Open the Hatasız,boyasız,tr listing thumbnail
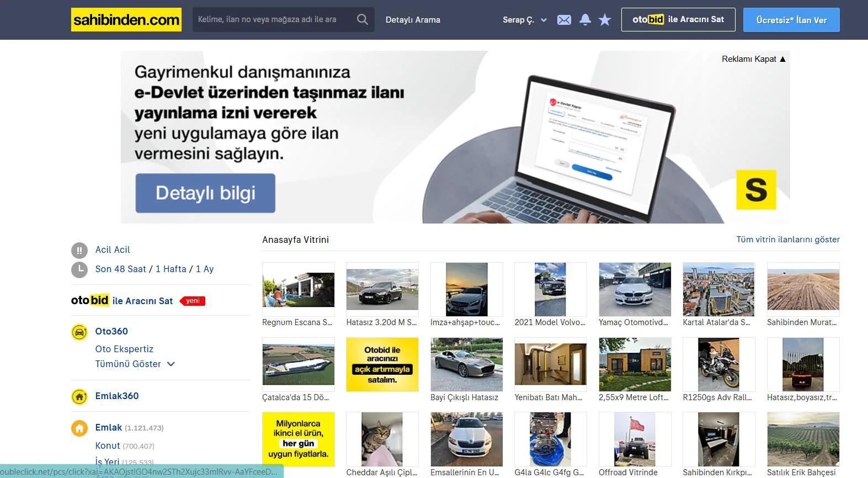868x478 pixels. [803, 364]
